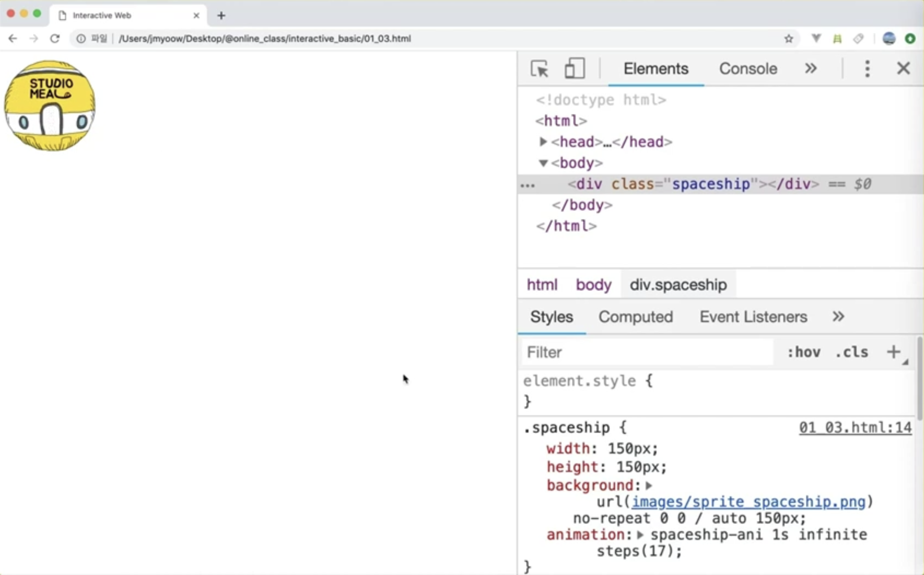Open DevTools three-dot customize menu
The width and height of the screenshot is (924, 575).
point(867,69)
